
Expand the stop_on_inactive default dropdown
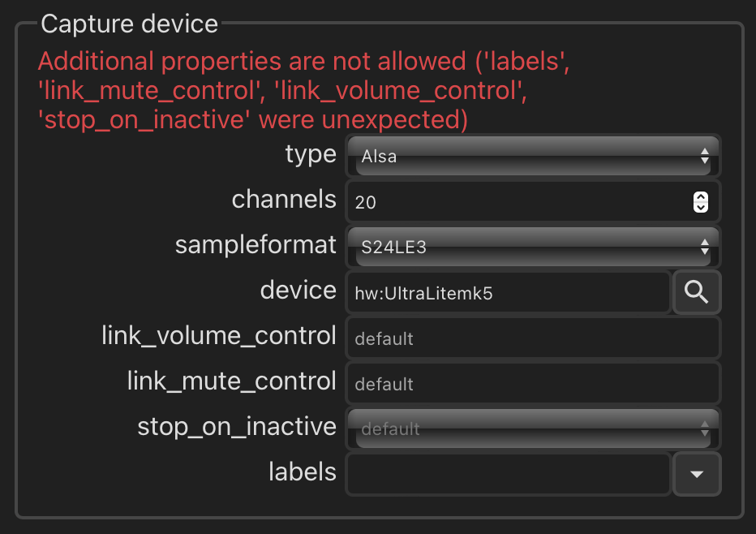point(533,428)
